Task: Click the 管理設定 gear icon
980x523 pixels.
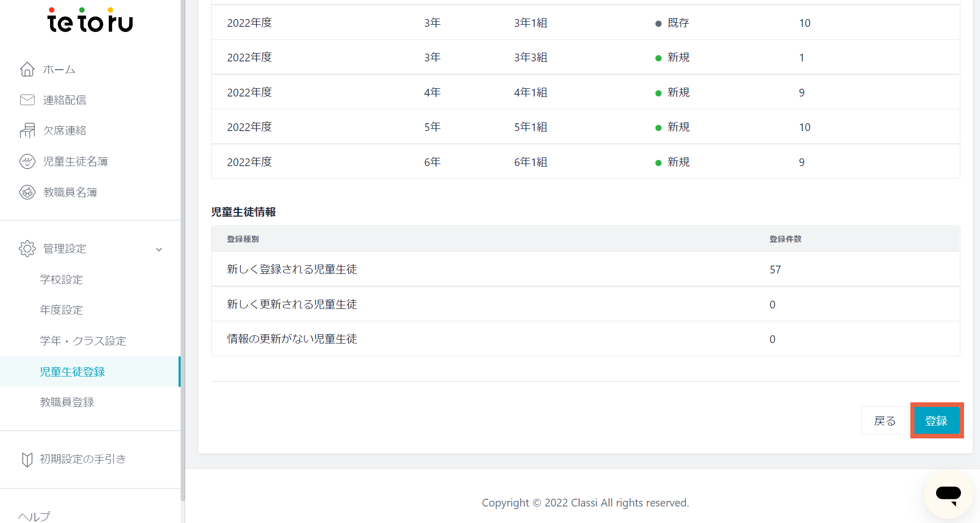Action: (x=27, y=249)
